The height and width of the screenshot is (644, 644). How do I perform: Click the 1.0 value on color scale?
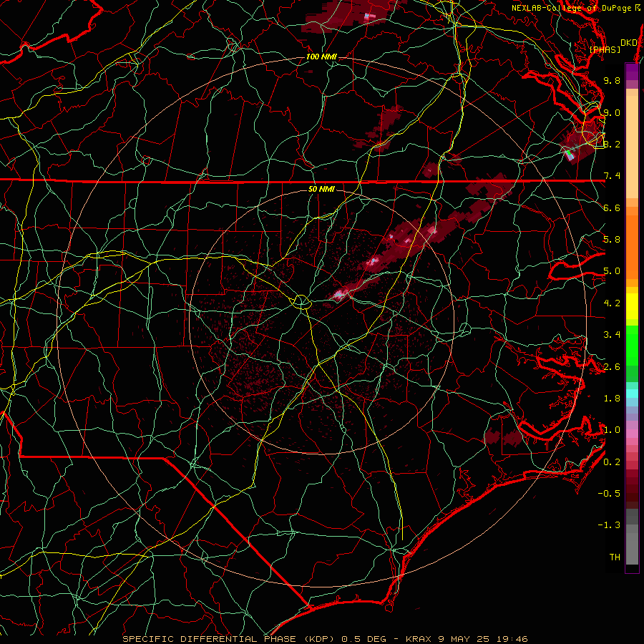click(x=612, y=430)
